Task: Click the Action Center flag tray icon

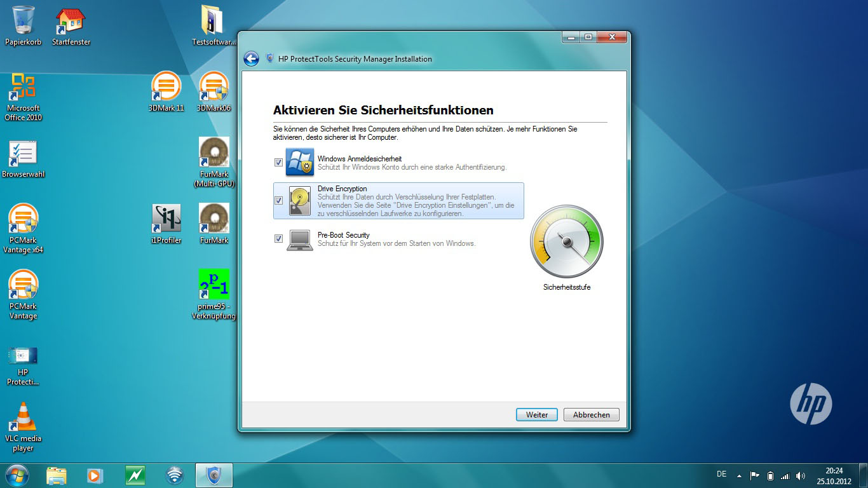Action: click(755, 475)
